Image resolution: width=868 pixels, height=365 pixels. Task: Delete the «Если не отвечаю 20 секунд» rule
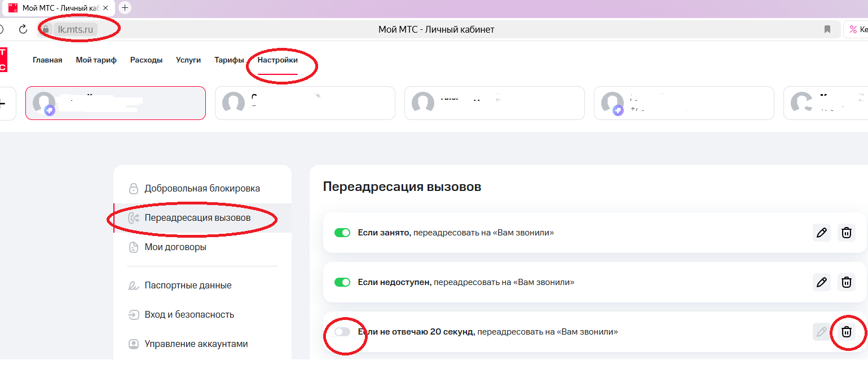pyautogui.click(x=846, y=332)
